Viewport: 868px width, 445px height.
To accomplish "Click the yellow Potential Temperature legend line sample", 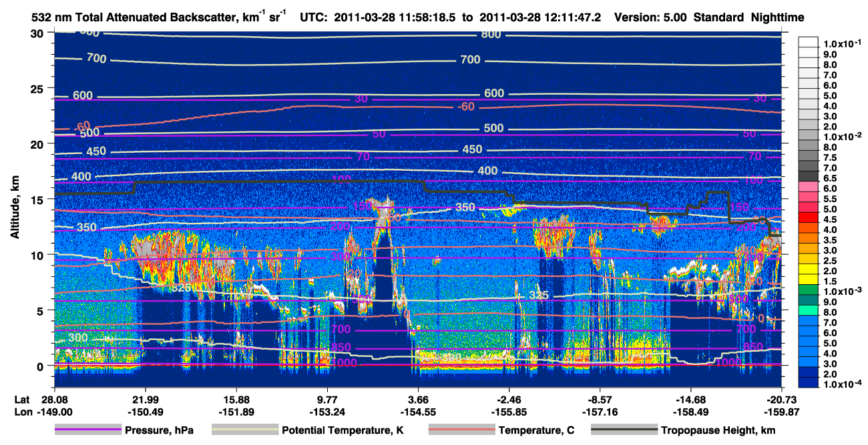I will pos(244,430).
